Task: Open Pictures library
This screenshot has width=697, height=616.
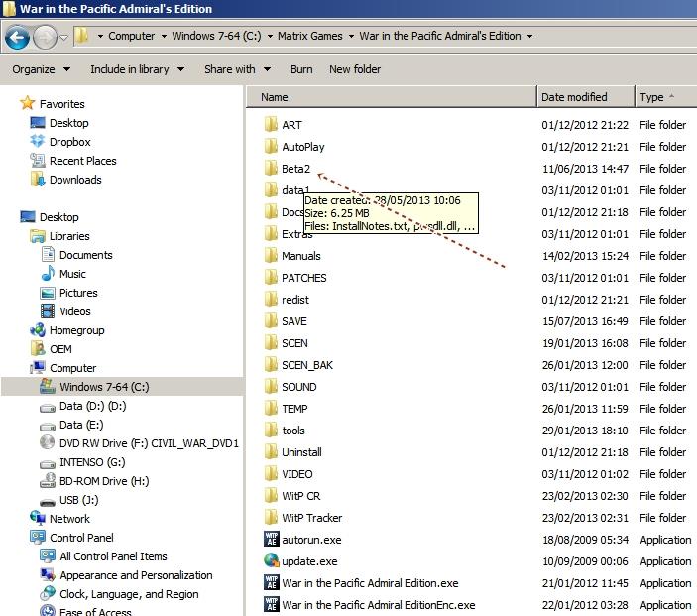Action: click(68, 293)
